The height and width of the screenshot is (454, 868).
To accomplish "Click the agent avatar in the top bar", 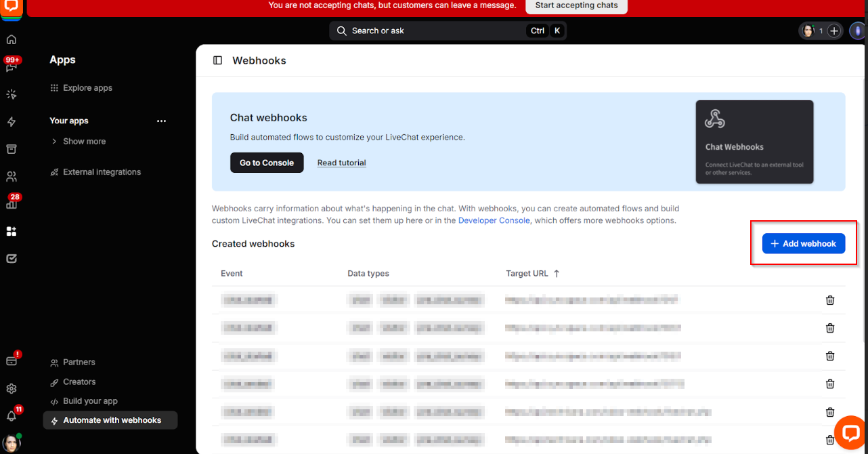I will [x=808, y=30].
